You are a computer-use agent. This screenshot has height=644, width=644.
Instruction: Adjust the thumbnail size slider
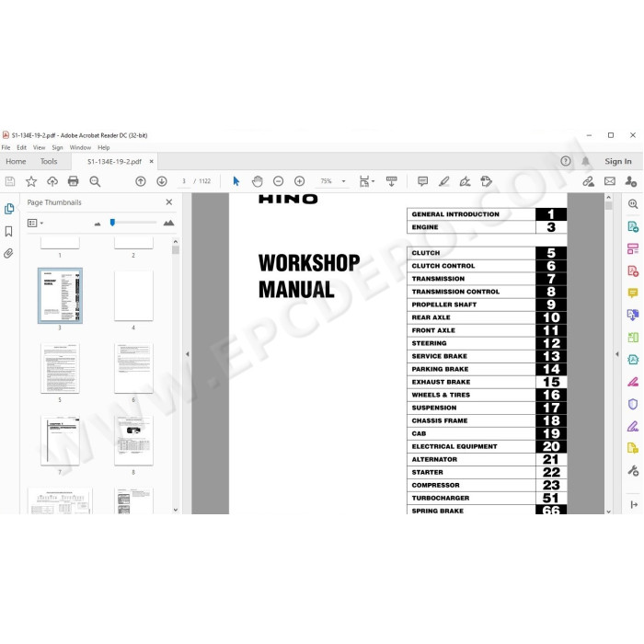112,223
